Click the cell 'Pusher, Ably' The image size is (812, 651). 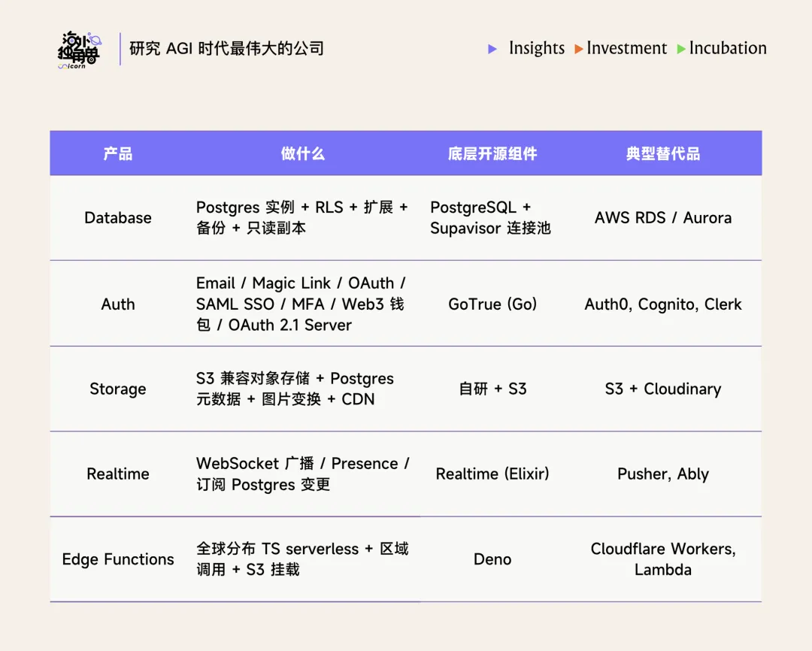663,474
